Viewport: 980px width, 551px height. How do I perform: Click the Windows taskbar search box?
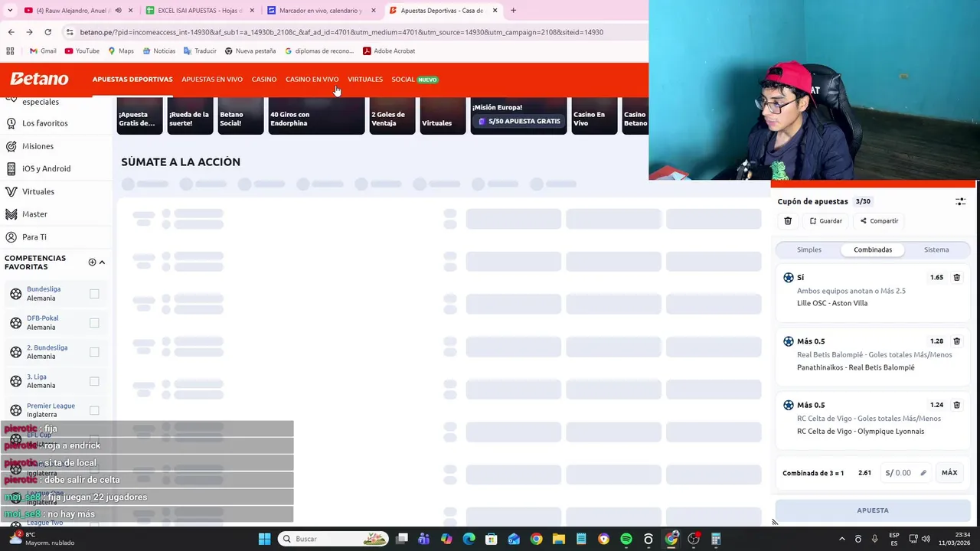click(x=333, y=539)
